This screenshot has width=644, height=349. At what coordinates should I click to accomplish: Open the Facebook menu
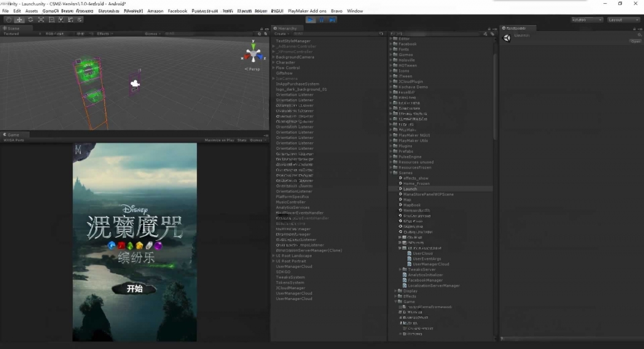177,11
